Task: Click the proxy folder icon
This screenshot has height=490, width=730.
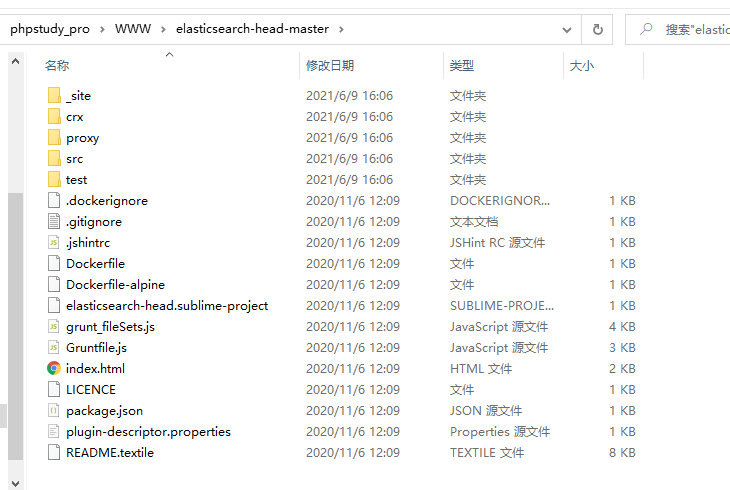Action: coord(54,137)
